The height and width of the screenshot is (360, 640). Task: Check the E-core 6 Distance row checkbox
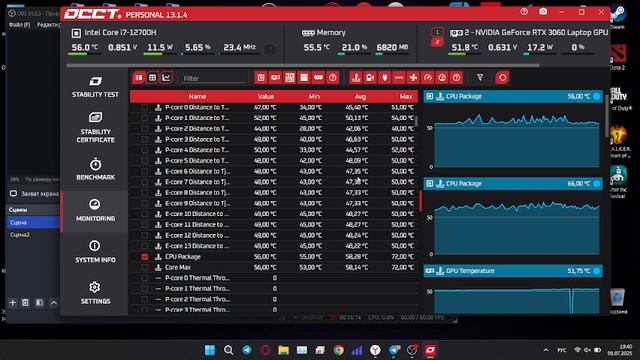click(x=144, y=171)
